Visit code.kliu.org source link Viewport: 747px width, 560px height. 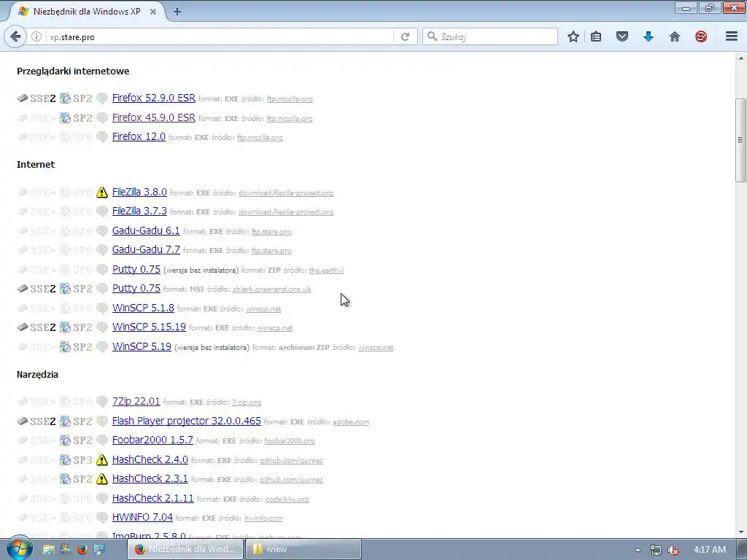[287, 499]
